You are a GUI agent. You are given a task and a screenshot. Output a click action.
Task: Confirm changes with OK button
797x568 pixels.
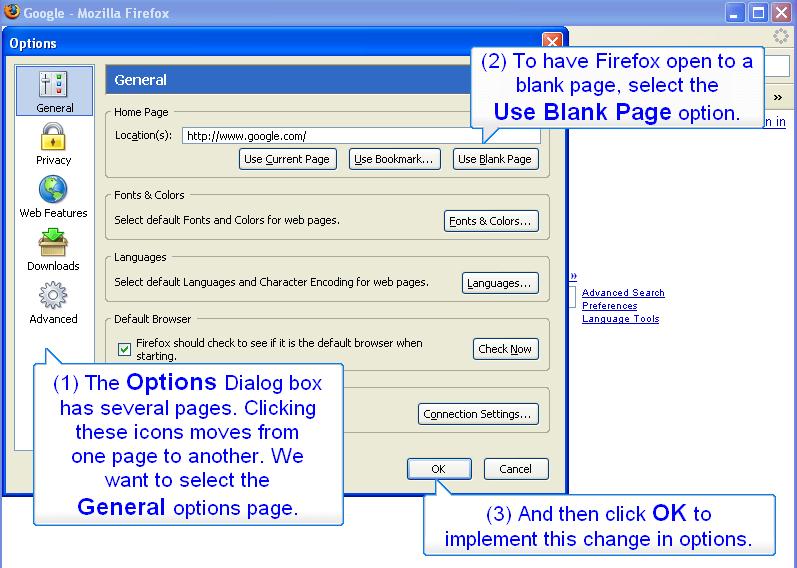(x=439, y=469)
